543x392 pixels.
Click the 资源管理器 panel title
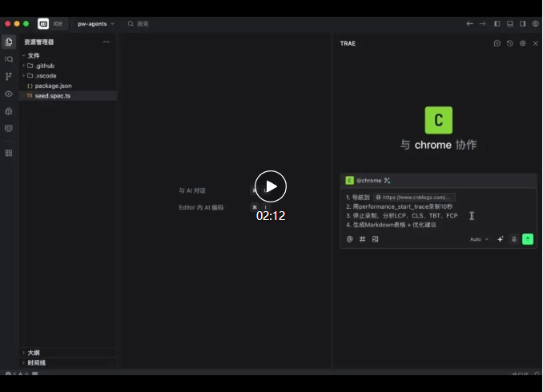[38, 42]
